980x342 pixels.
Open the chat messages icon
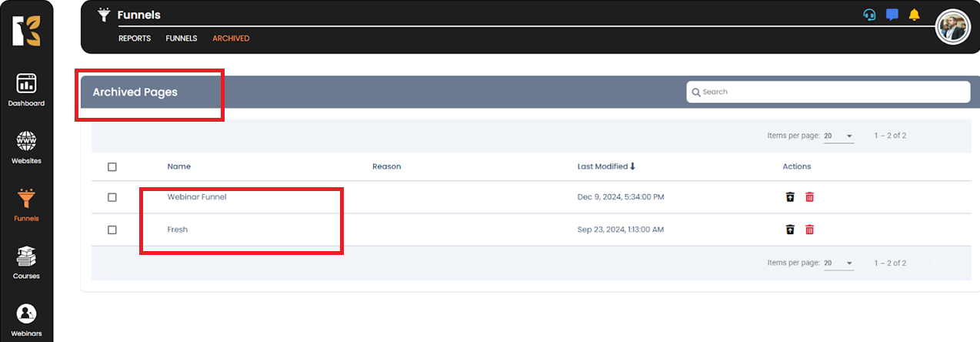click(x=892, y=15)
